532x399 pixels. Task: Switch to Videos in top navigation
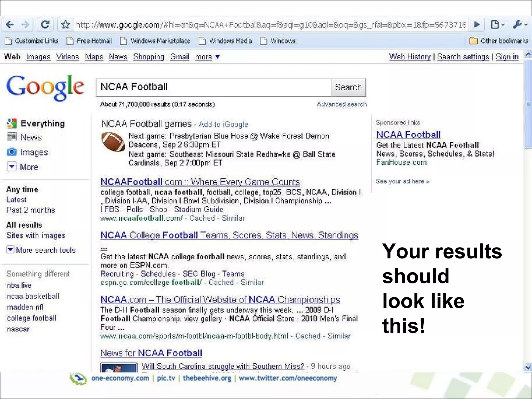click(x=68, y=57)
